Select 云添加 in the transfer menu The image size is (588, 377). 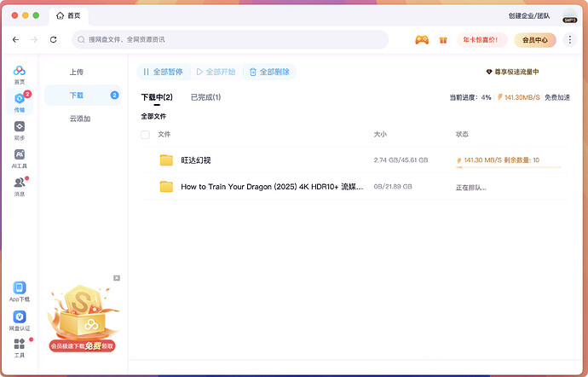click(x=80, y=119)
